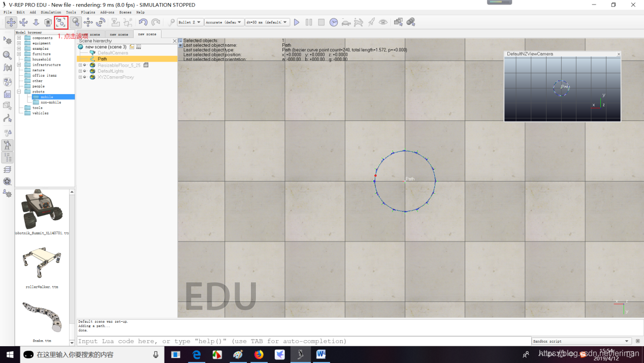Image resolution: width=644 pixels, height=363 pixels.
Task: Open the Accurate dynamics settings dropdown
Action: tap(224, 22)
